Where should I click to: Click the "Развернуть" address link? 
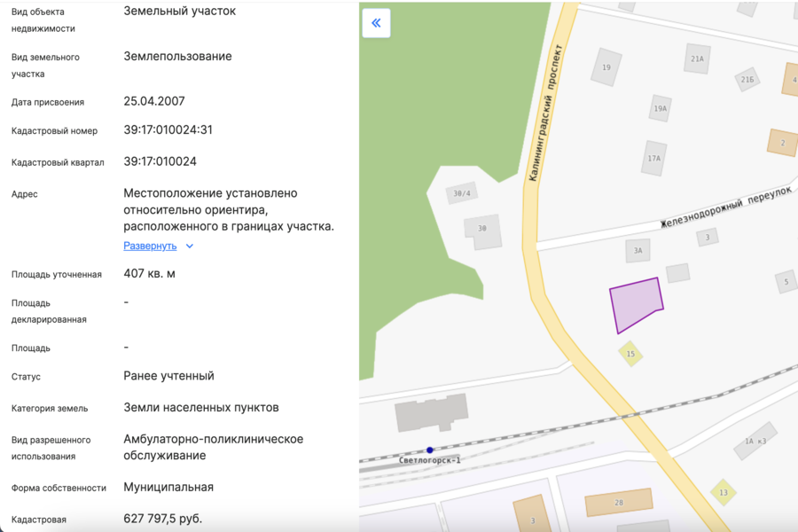(x=150, y=246)
